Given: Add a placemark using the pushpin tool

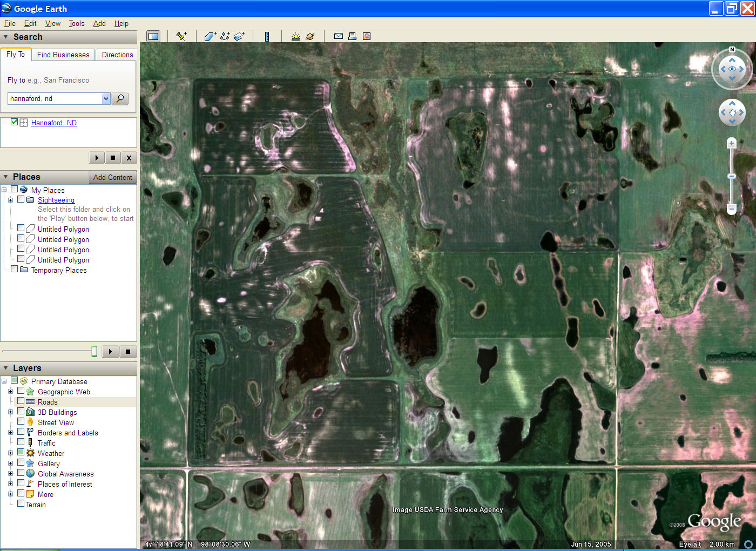Looking at the screenshot, I should (x=181, y=36).
